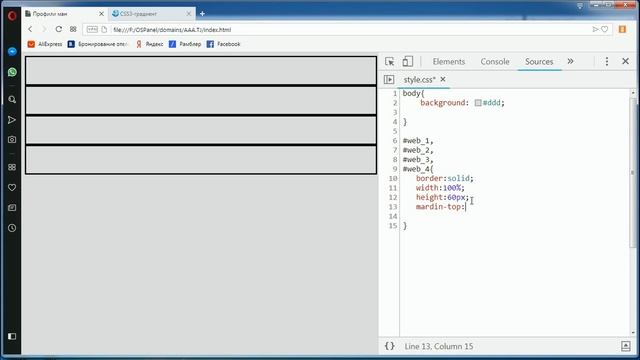Go back to the previous page
Image resolution: width=640 pixels, height=360 pixels.
pyautogui.click(x=30, y=29)
